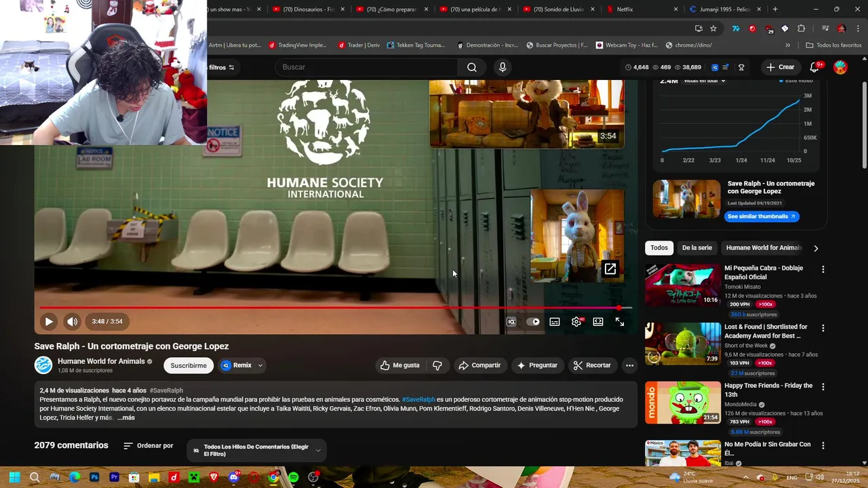868x488 pixels.
Task: Select the Humane World for Animals chip
Action: tap(764, 248)
